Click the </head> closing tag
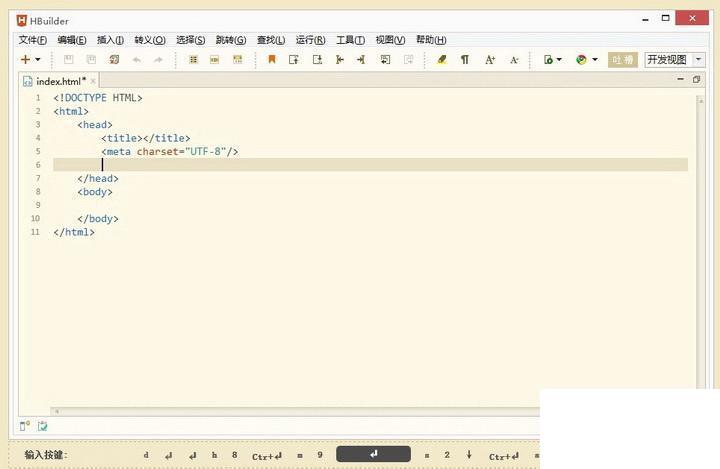The width and height of the screenshot is (720, 469). 98,178
